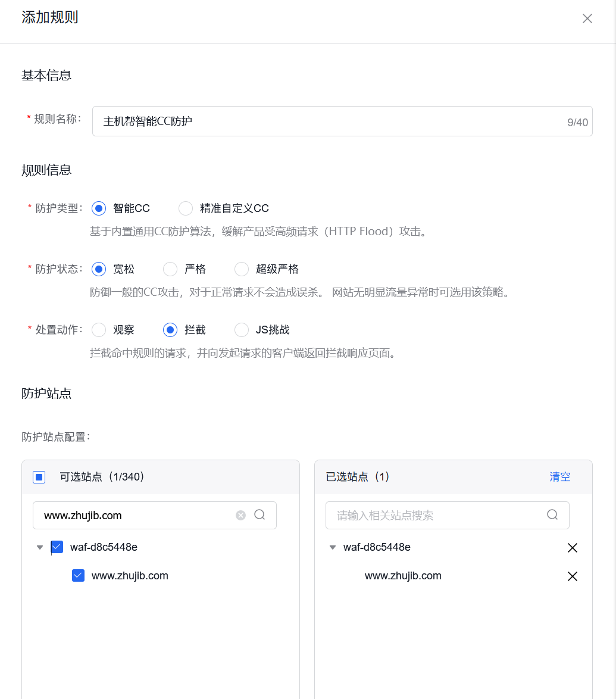This screenshot has height=699, width=616.
Task: Click www.zhujib.com text in selected sites
Action: (403, 576)
